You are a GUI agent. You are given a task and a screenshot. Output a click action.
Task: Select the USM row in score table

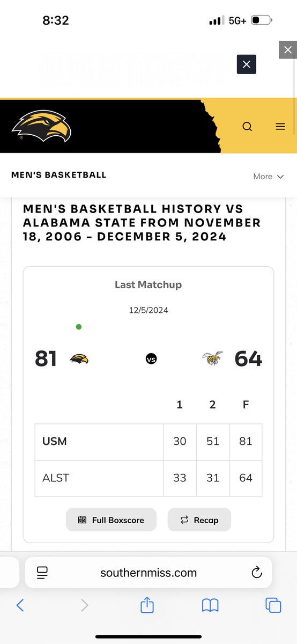pyautogui.click(x=148, y=441)
